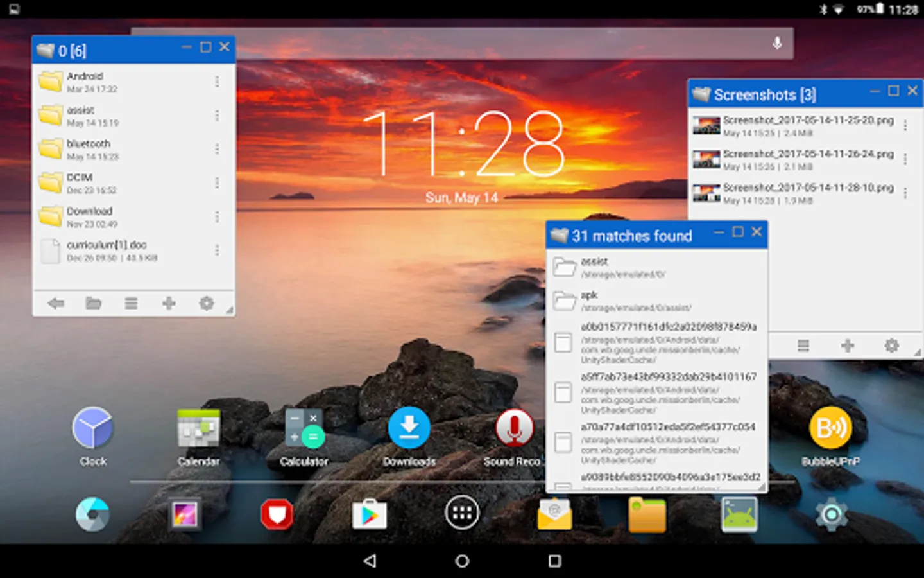Minimize the '31 matches found' window
Screen dimensions: 924x578
click(719, 232)
